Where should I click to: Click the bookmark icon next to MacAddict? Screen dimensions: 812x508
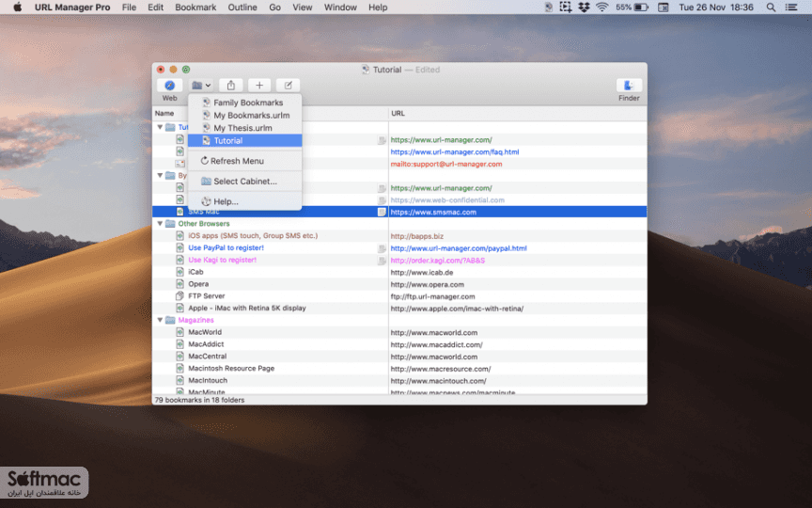(180, 344)
